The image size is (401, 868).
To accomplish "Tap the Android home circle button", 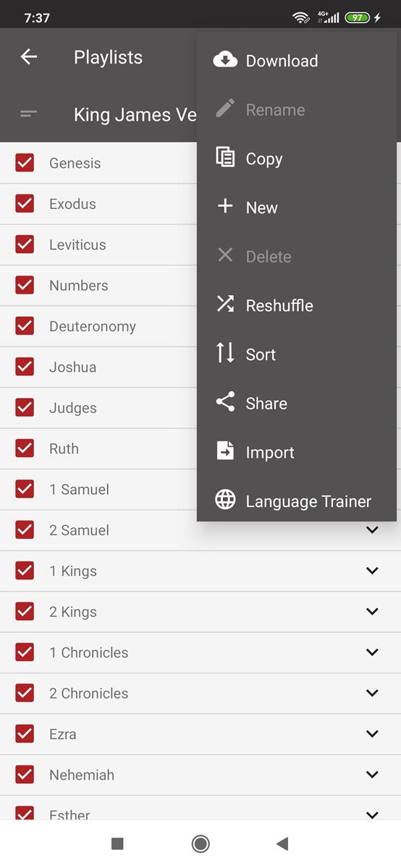I will click(x=200, y=843).
